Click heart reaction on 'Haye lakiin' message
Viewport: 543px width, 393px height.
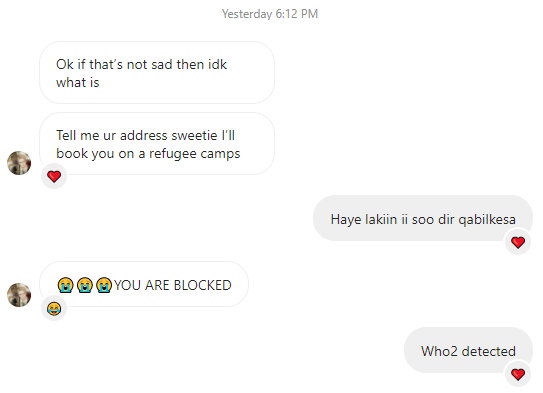[518, 242]
